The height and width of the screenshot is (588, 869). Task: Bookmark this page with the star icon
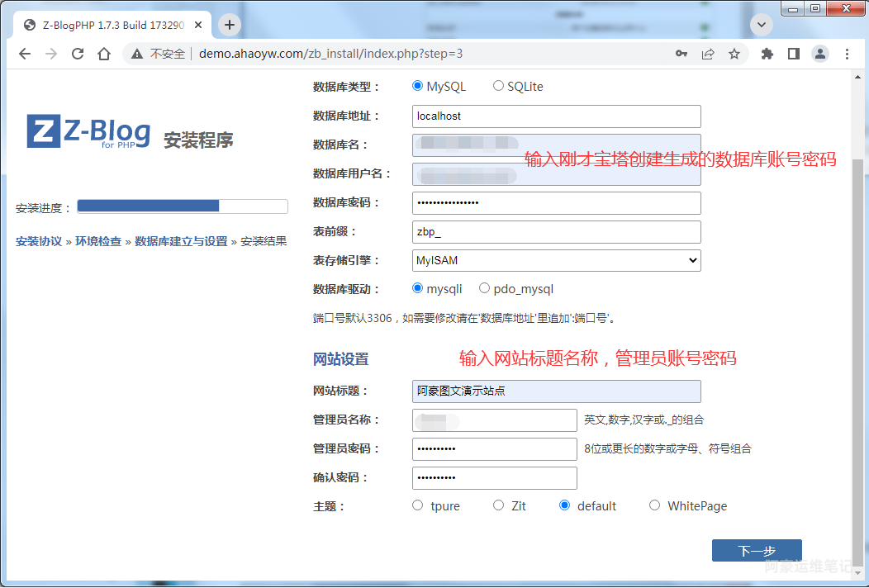[734, 54]
